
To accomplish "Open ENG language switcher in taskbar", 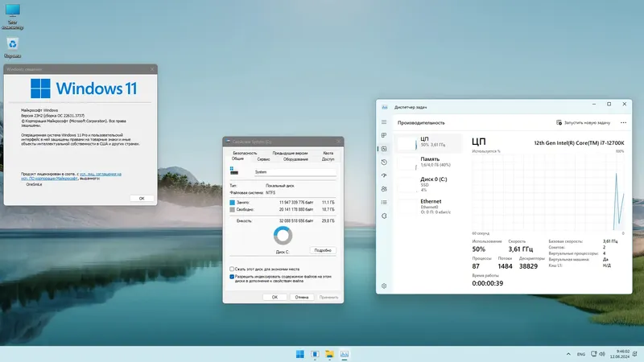I will 581,354.
